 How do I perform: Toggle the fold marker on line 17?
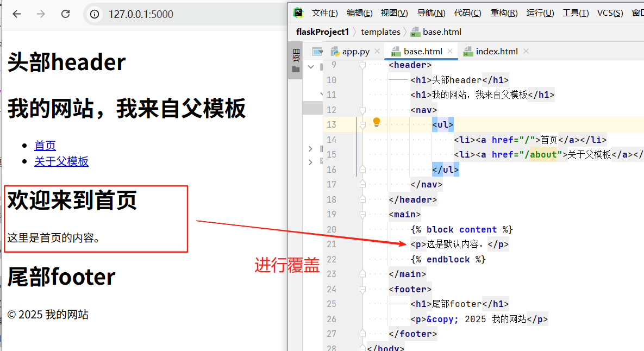362,184
